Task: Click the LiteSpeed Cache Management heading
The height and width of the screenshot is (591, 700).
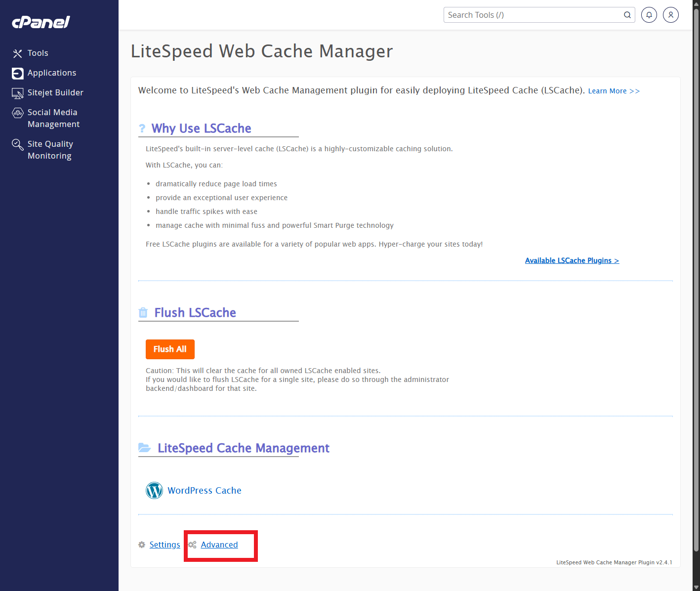Action: click(244, 448)
